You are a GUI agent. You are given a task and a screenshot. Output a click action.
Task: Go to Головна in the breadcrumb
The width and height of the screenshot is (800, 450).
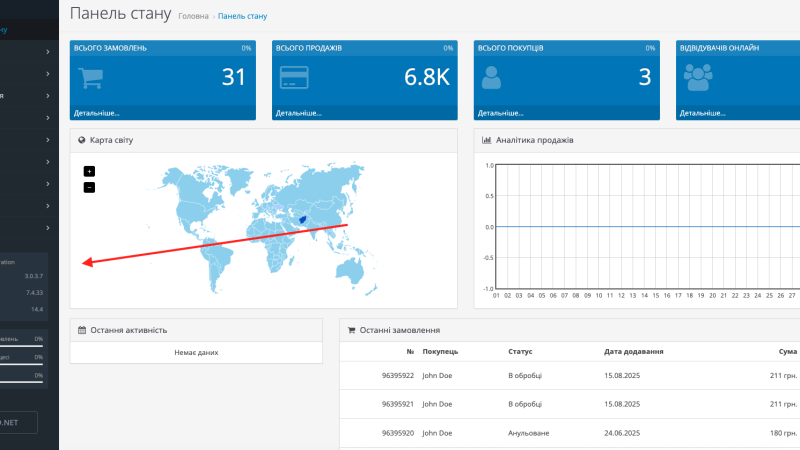[193, 16]
